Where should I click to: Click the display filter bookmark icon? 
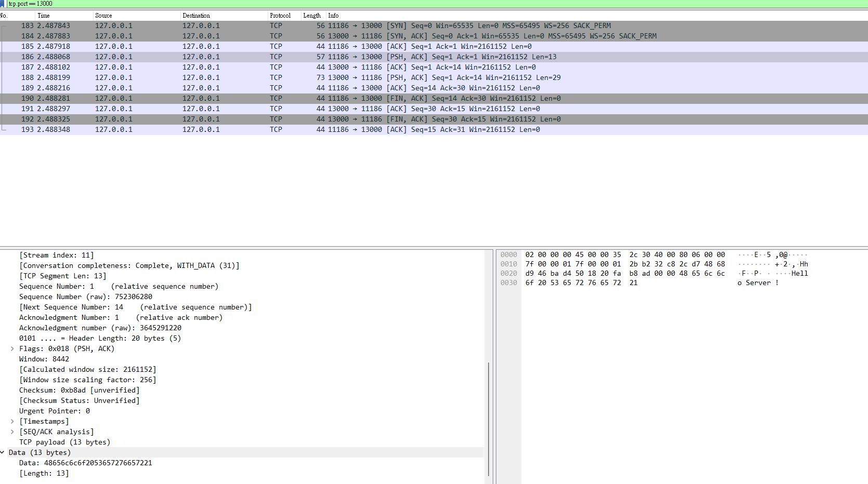pyautogui.click(x=2, y=4)
